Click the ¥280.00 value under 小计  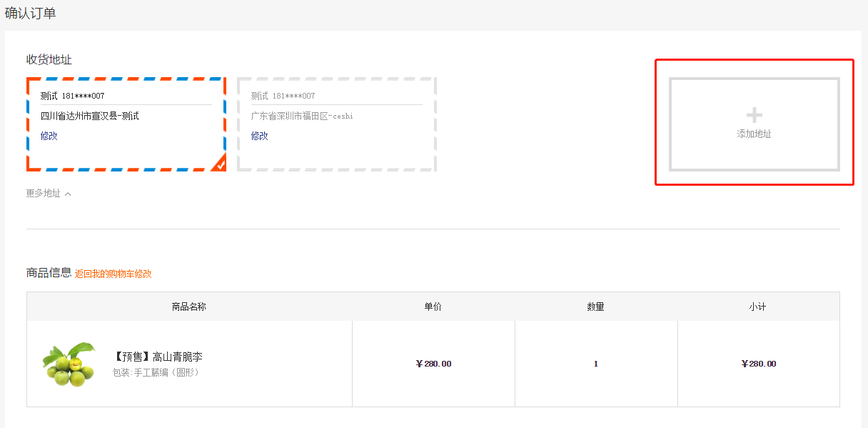click(759, 364)
